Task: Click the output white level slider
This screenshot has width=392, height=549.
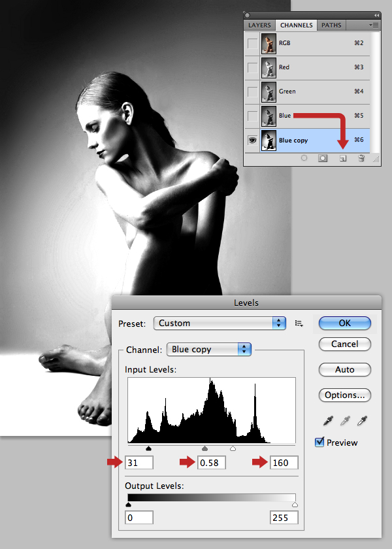Action: (295, 505)
